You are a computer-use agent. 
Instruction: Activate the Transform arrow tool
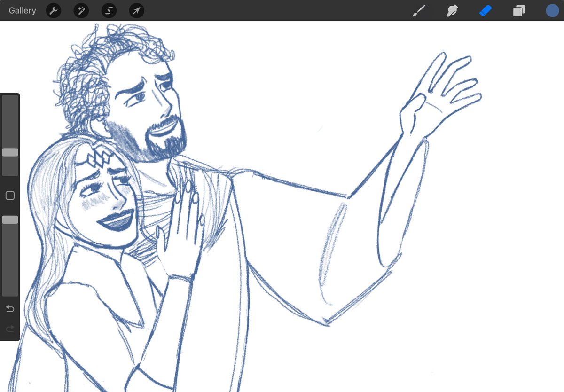click(136, 10)
